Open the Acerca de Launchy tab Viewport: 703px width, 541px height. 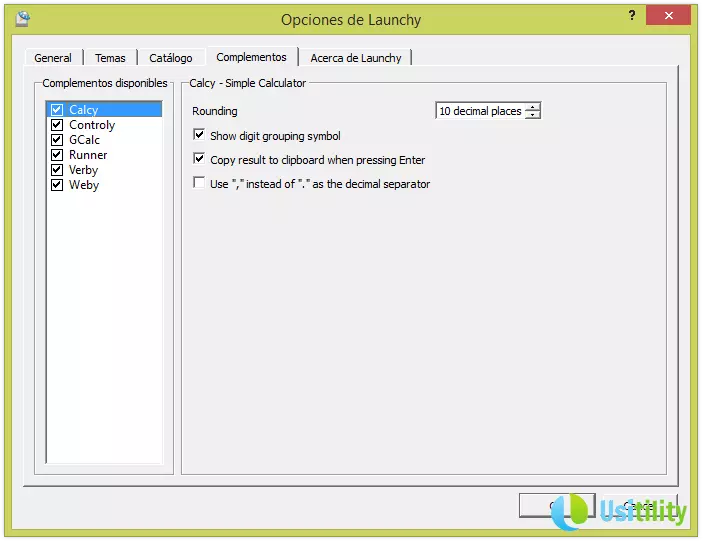click(x=355, y=58)
